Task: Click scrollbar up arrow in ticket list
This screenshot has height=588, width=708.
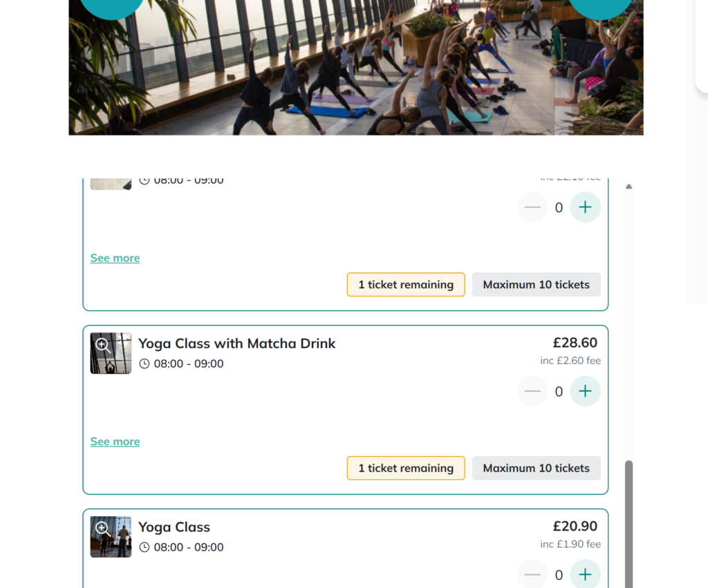Action: pos(628,186)
